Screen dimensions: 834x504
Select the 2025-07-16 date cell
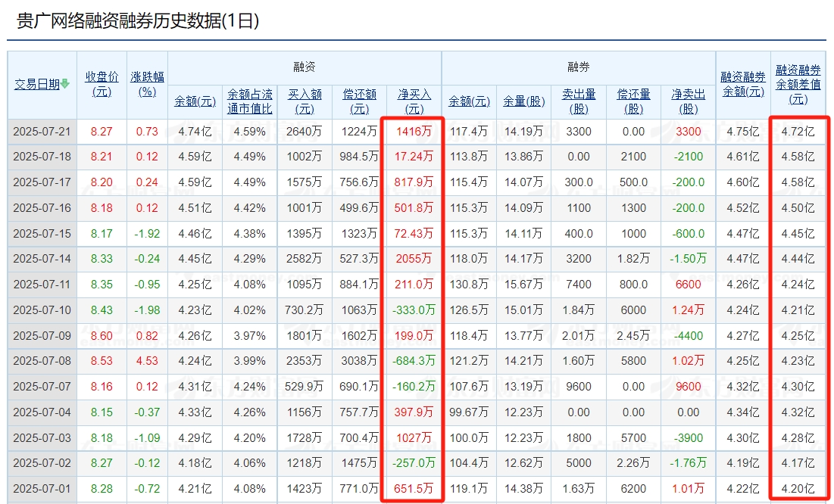[x=42, y=208]
